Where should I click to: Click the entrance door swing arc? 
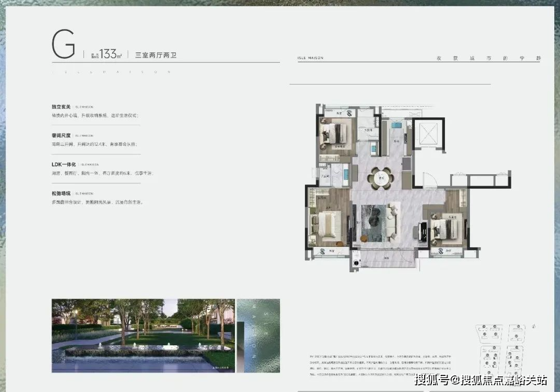(429, 180)
